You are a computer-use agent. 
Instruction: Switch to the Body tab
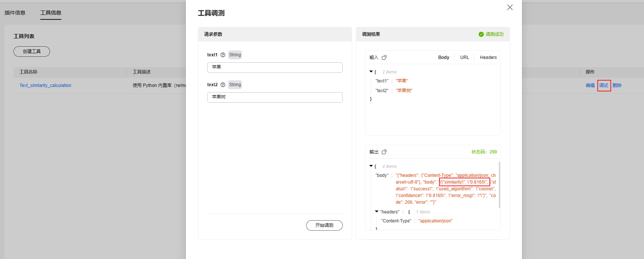point(444,57)
